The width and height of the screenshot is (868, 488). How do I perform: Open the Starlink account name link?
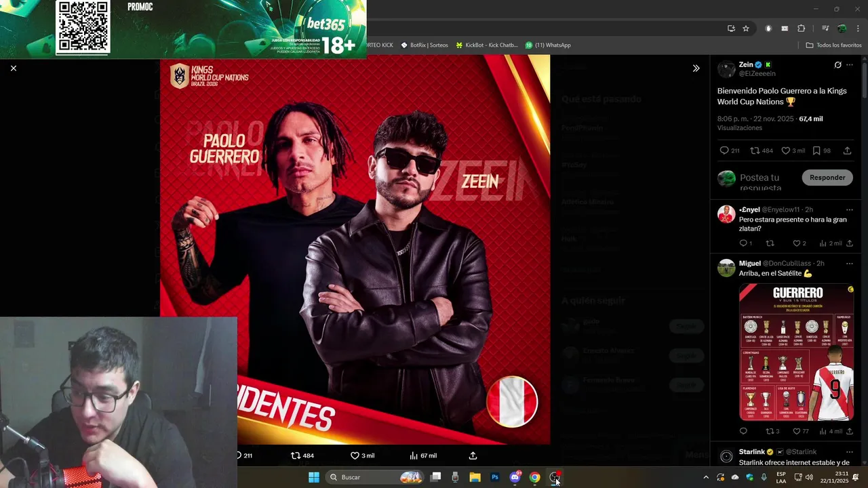(x=752, y=451)
